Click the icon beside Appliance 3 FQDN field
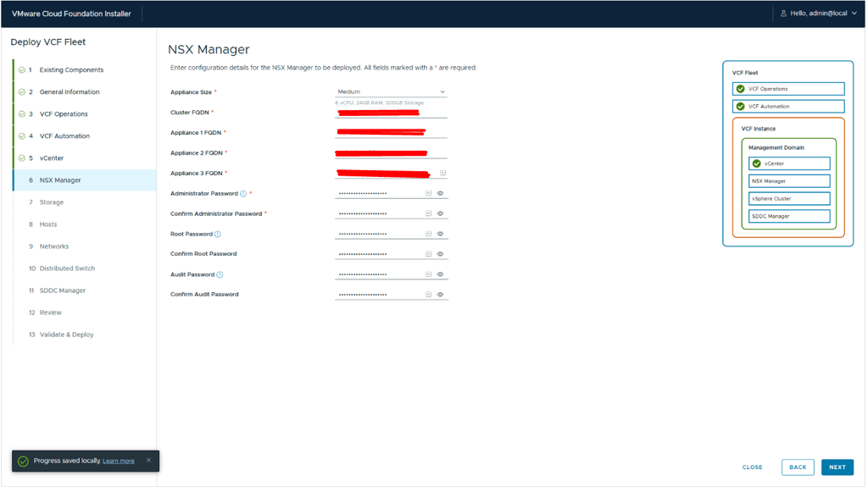This screenshot has height=492, width=868. [x=443, y=174]
